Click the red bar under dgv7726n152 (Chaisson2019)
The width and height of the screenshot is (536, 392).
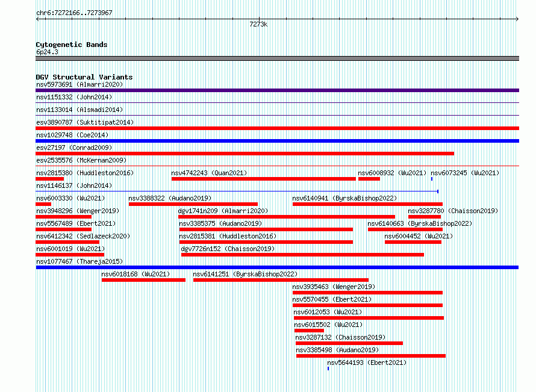click(302, 255)
